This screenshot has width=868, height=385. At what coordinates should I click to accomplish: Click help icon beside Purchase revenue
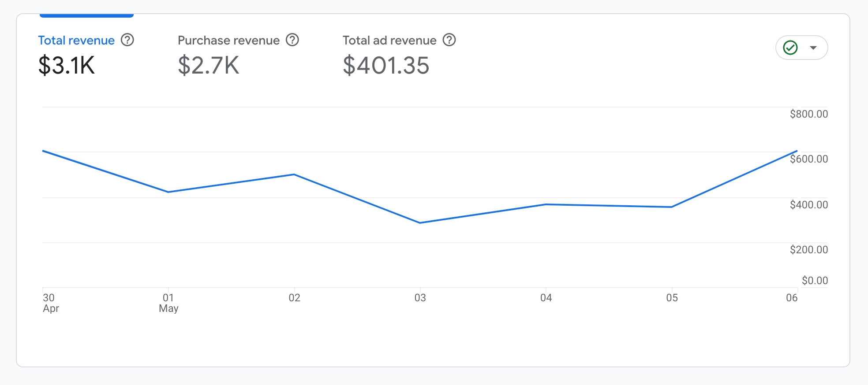[x=292, y=40]
